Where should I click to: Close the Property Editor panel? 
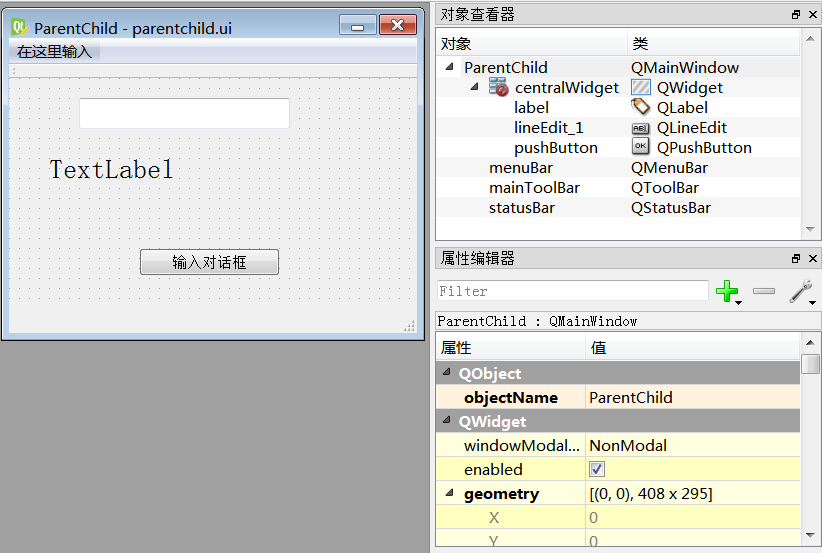(x=813, y=258)
